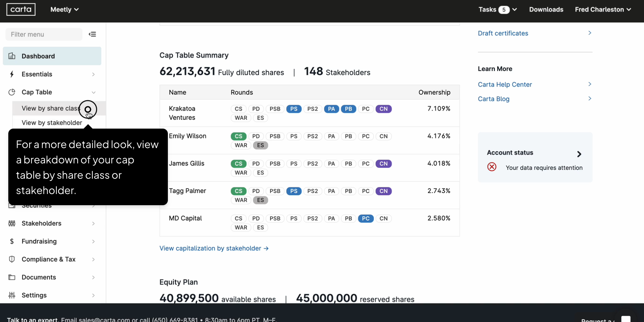The image size is (644, 322).
Task: Open Draft certificates link
Action: tap(503, 33)
